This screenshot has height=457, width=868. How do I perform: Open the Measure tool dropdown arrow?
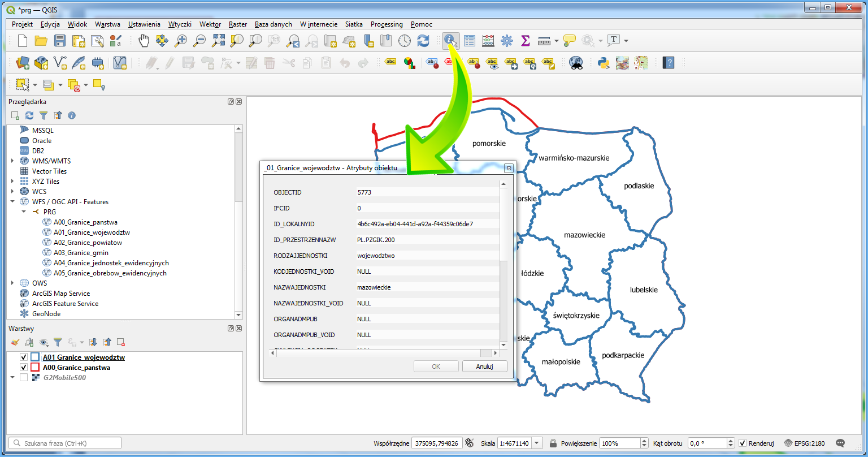tap(557, 41)
